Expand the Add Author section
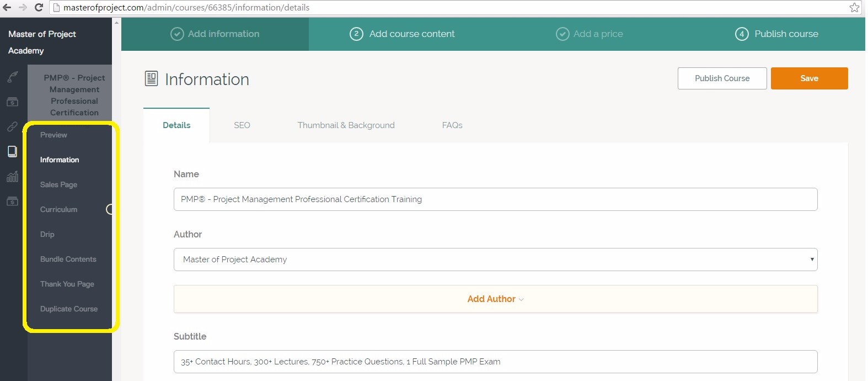 click(x=495, y=299)
